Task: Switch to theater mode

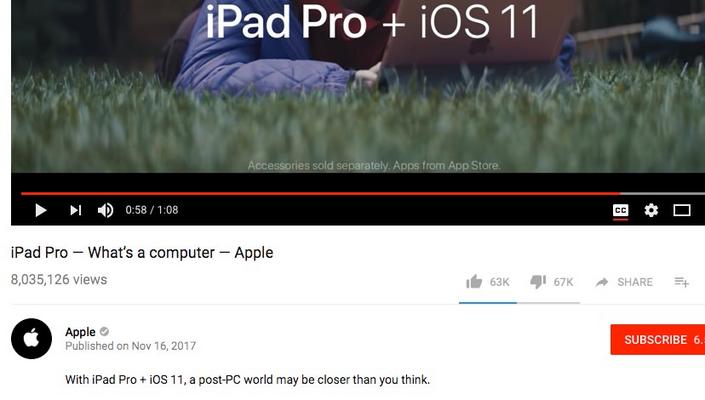Action: 682,210
